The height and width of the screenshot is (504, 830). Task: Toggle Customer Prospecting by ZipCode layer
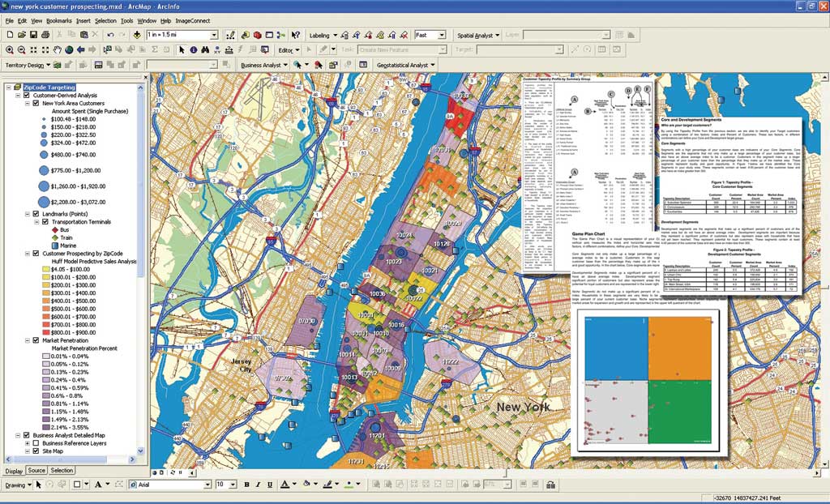(x=36, y=254)
